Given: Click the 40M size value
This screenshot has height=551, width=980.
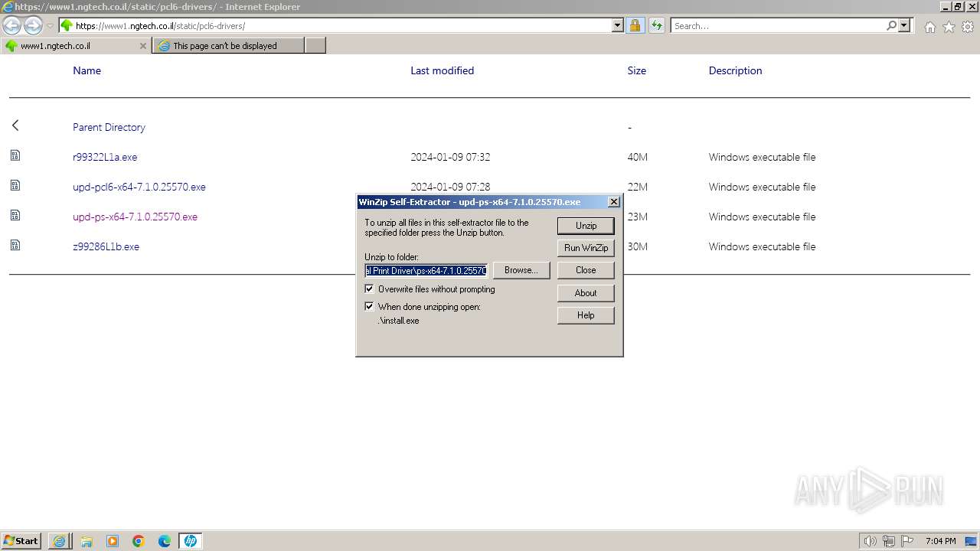Looking at the screenshot, I should (x=637, y=157).
